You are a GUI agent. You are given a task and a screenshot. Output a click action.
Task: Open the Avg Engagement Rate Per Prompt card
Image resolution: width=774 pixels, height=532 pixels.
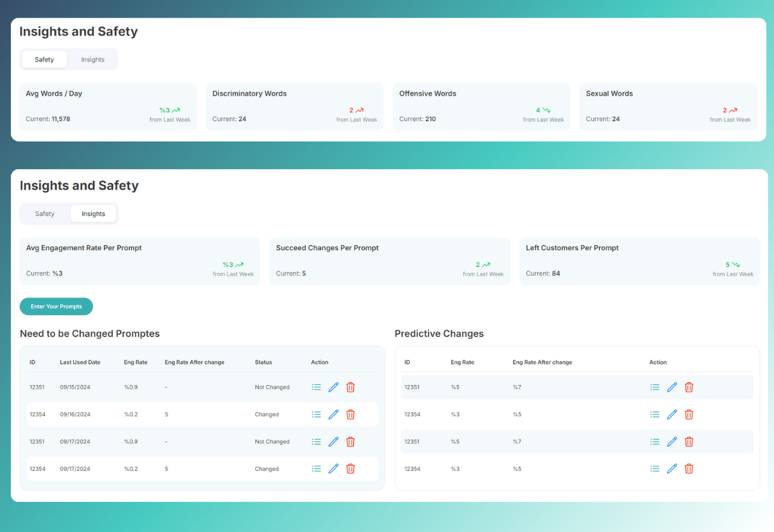pyautogui.click(x=140, y=261)
